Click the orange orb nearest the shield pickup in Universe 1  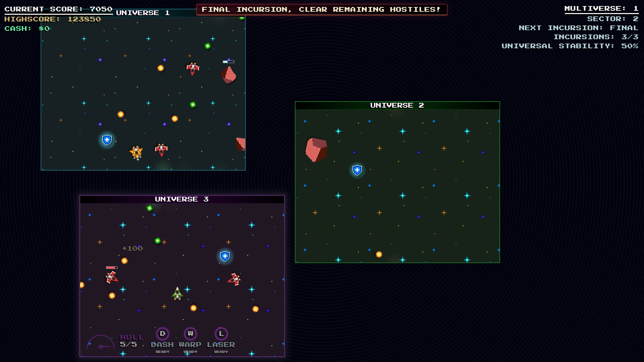[121, 114]
